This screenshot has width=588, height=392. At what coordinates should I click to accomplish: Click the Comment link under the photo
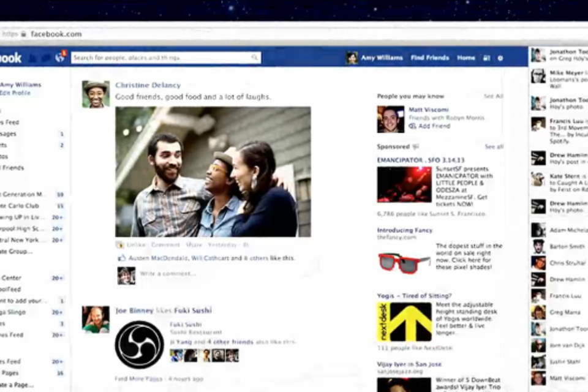click(165, 244)
